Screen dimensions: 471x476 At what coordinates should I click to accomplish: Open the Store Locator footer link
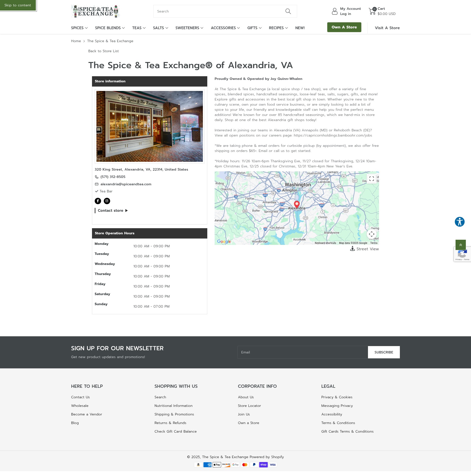pyautogui.click(x=249, y=406)
